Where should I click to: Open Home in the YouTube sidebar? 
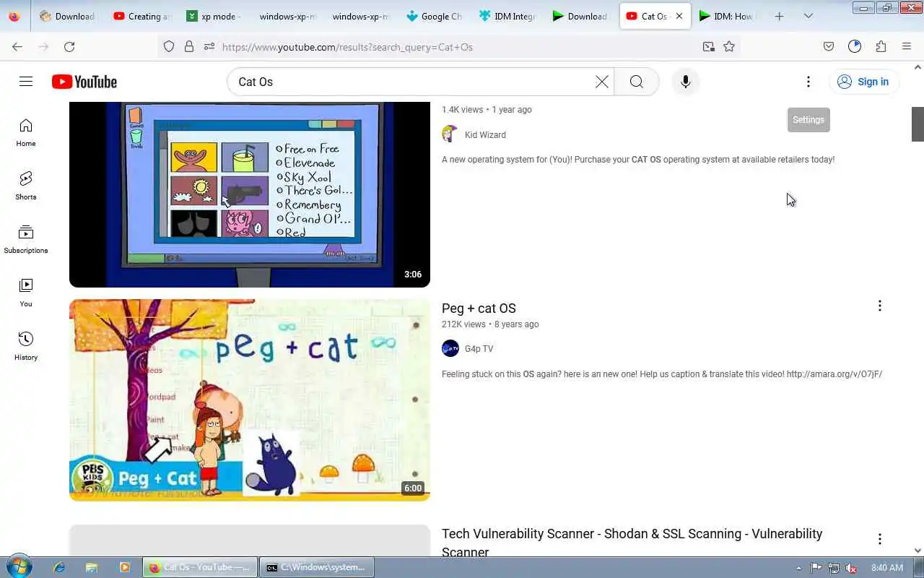pyautogui.click(x=26, y=133)
